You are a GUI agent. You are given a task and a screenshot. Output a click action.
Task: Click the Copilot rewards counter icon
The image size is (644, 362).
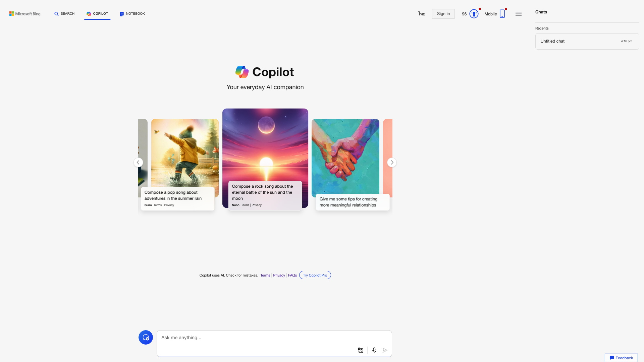point(474,14)
